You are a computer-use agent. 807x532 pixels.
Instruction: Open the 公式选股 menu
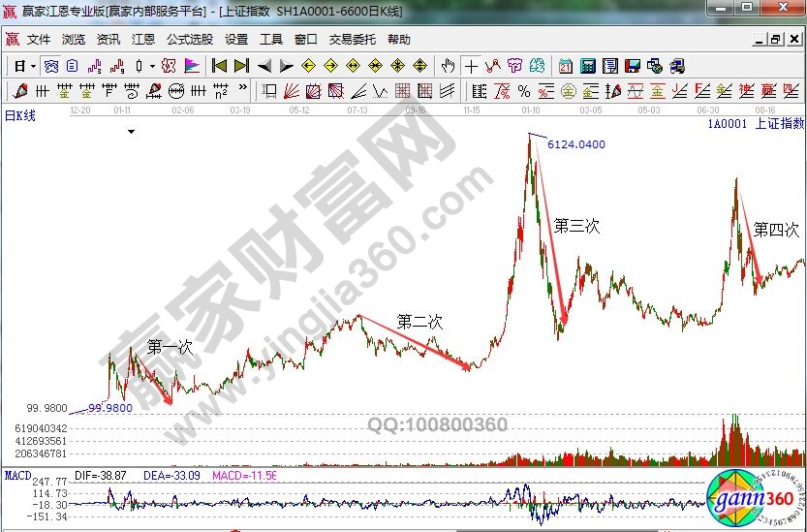pos(189,40)
